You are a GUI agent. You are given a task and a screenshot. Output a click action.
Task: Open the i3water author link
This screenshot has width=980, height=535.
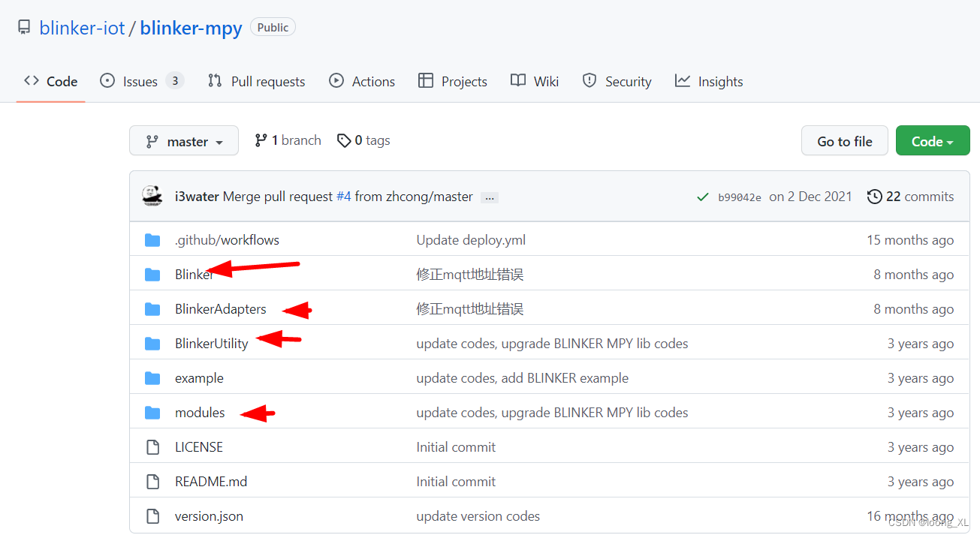tap(197, 197)
